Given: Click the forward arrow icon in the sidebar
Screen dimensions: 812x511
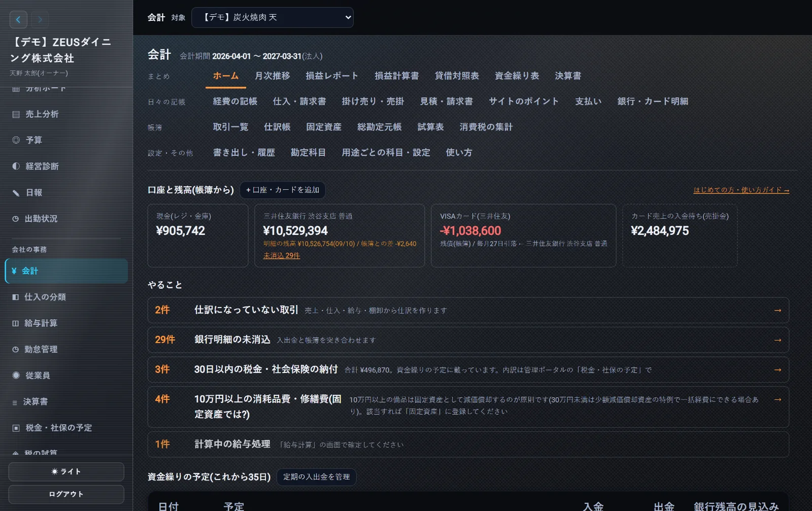Looking at the screenshot, I should pos(40,20).
